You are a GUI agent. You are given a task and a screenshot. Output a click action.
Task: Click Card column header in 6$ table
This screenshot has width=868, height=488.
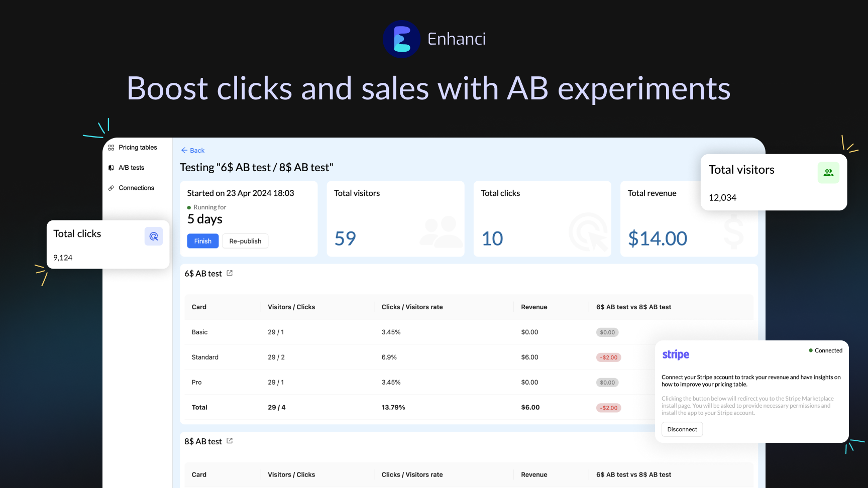[x=199, y=307]
